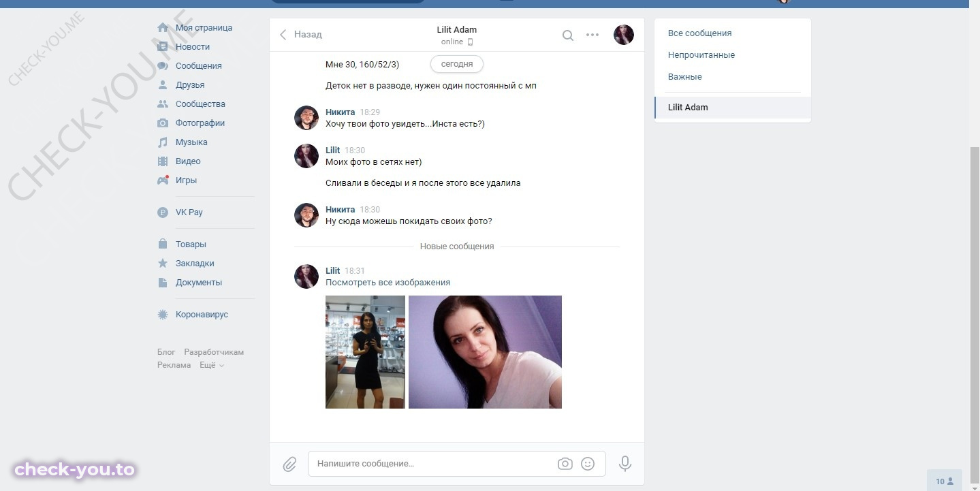This screenshot has height=491, width=980.
Task: Open chat actions three-dots menu
Action: coord(592,35)
